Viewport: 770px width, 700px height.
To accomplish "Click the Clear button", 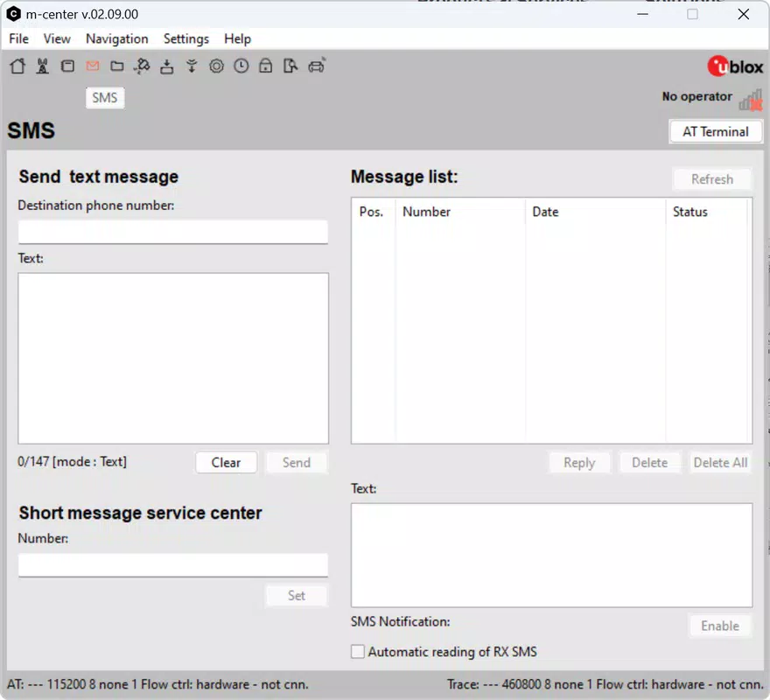I will (x=226, y=463).
